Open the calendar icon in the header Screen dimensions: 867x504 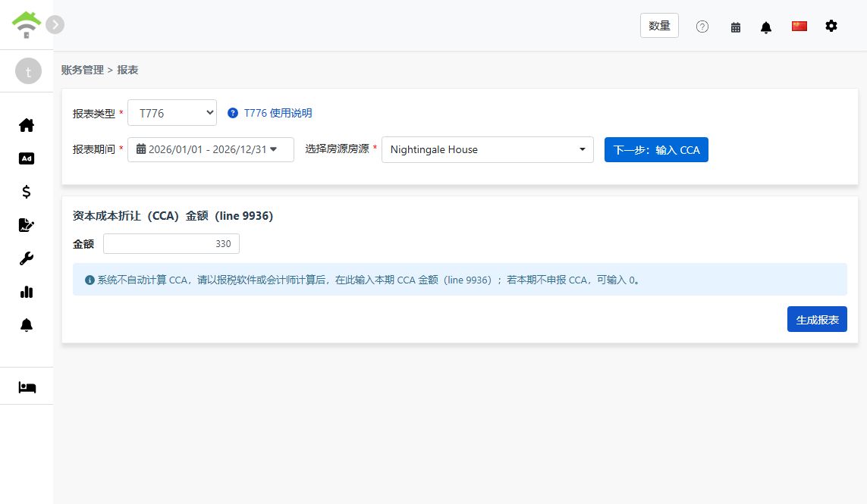point(736,27)
